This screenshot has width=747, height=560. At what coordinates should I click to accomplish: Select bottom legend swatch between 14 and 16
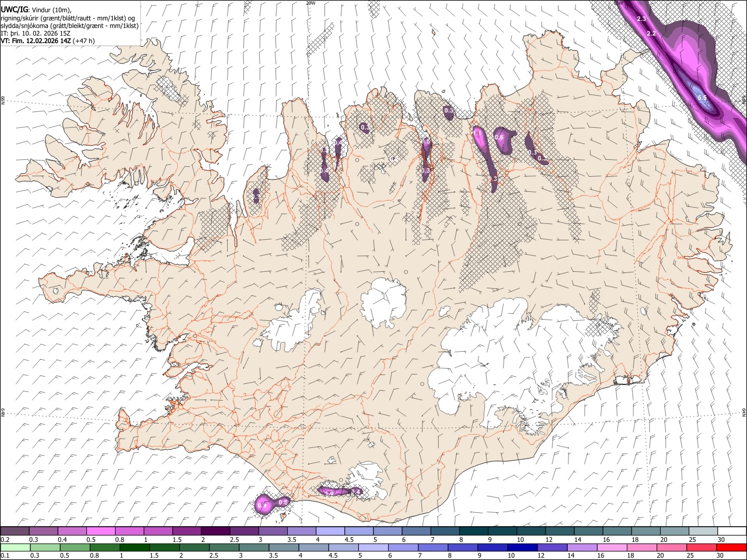click(x=582, y=547)
